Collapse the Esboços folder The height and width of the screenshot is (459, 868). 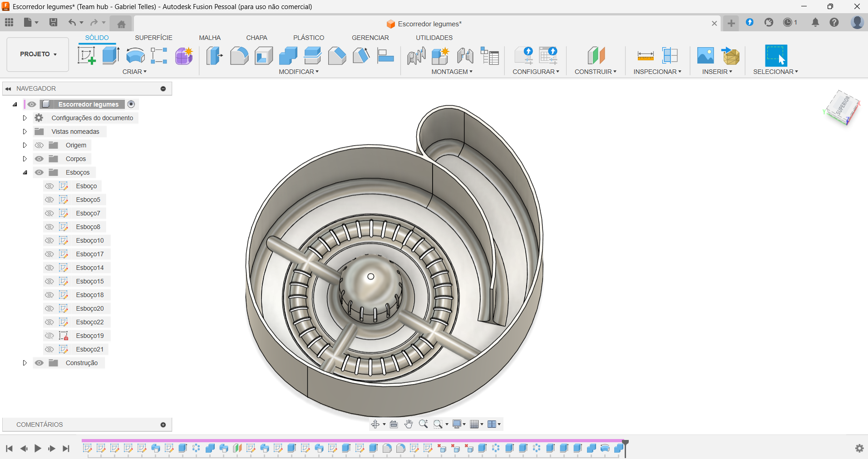25,172
